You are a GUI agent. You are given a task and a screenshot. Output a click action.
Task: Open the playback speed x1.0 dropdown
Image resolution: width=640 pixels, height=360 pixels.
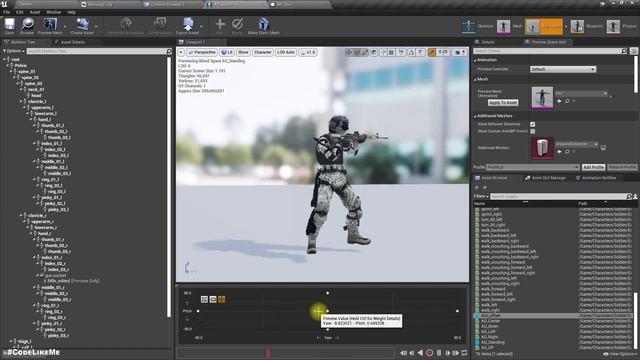click(308, 52)
